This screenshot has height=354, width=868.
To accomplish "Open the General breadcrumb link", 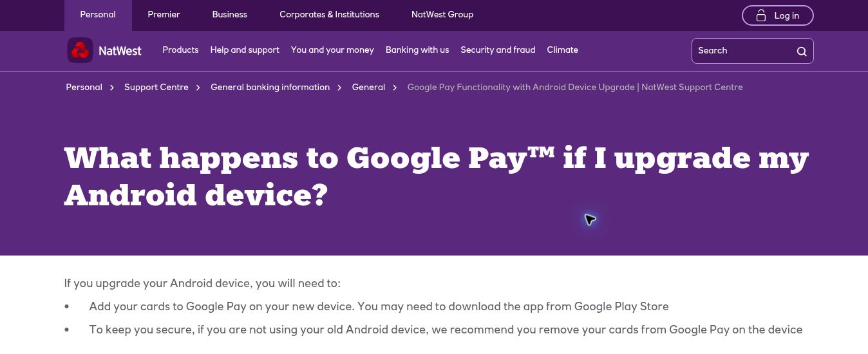I will (368, 87).
